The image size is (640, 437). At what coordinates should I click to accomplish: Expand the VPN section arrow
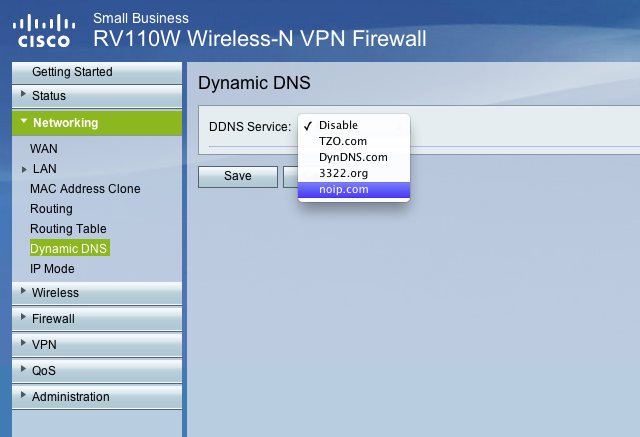point(23,343)
